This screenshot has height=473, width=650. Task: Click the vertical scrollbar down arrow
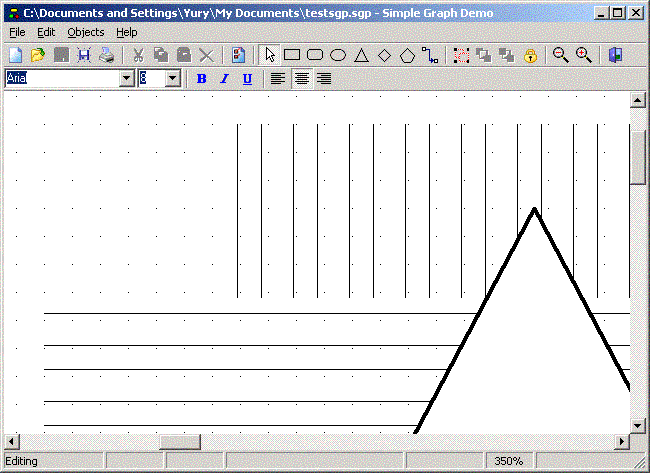[x=637, y=426]
